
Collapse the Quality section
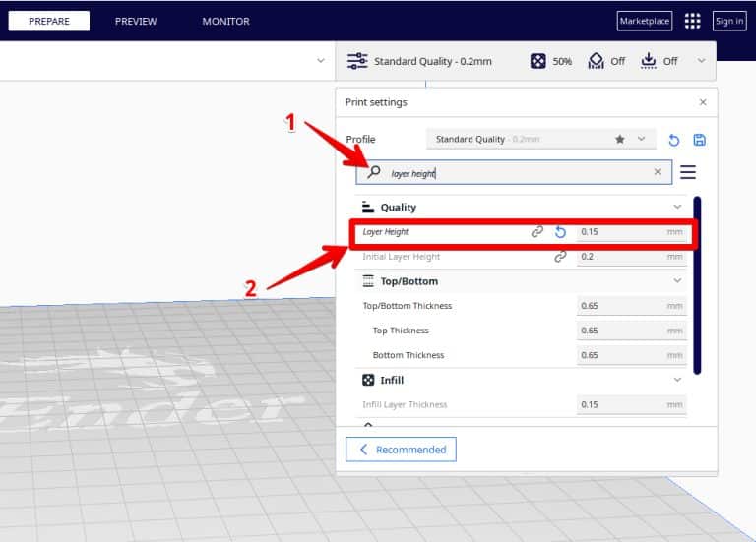click(x=677, y=207)
